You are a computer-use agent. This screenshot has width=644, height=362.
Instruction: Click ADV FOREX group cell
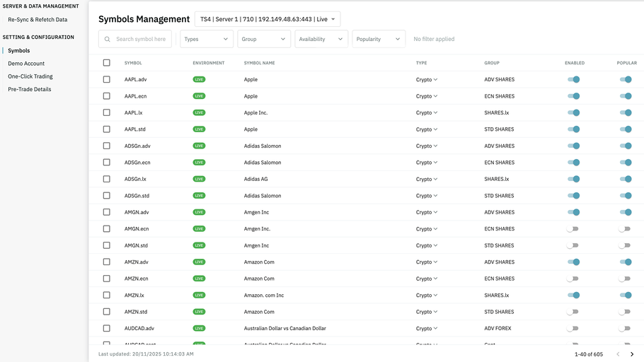pyautogui.click(x=498, y=328)
